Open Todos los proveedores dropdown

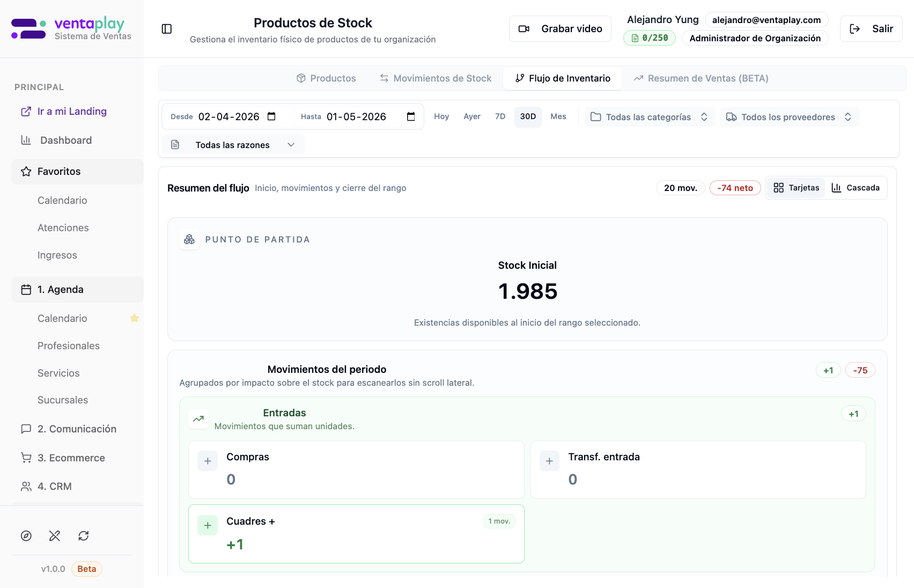[789, 117]
